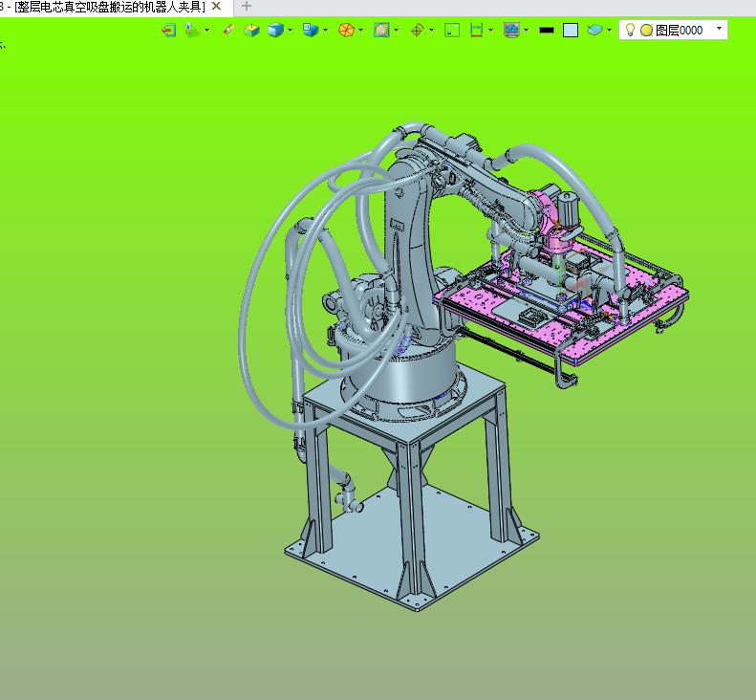756x700 pixels.
Task: Click the texture face display icon
Action: coord(381,31)
